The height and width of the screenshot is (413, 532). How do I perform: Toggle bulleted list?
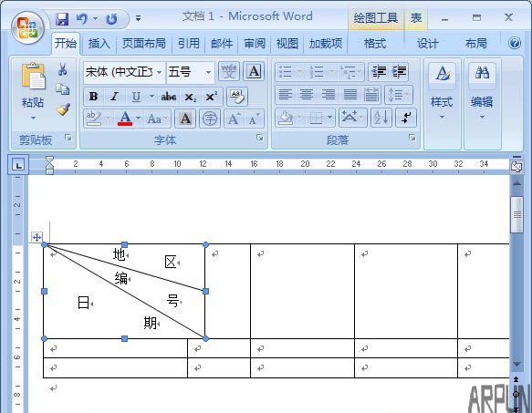[285, 72]
